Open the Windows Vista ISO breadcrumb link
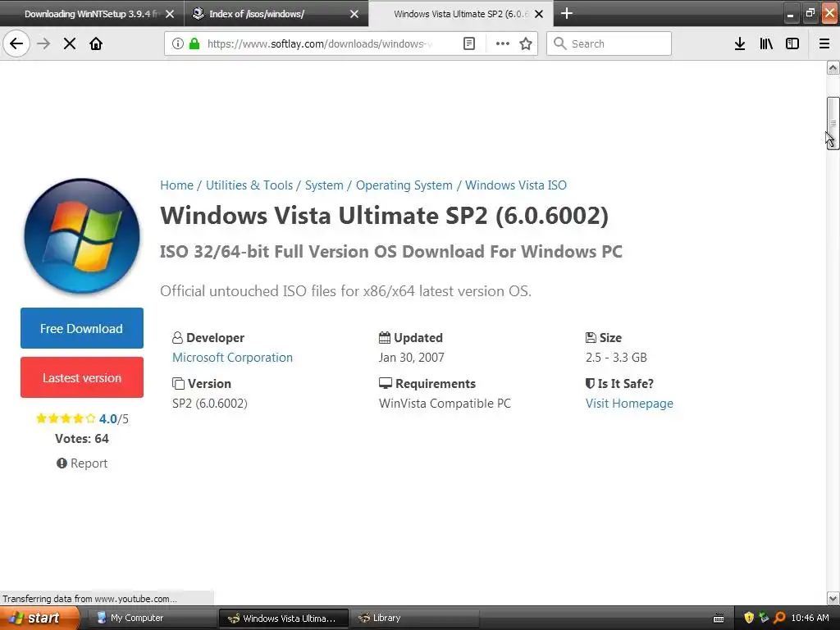This screenshot has width=840, height=630. (x=515, y=185)
